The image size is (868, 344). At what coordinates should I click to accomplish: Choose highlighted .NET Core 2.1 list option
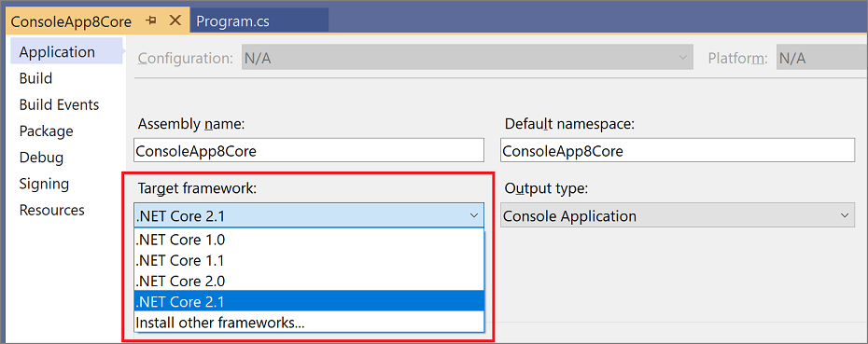(309, 301)
